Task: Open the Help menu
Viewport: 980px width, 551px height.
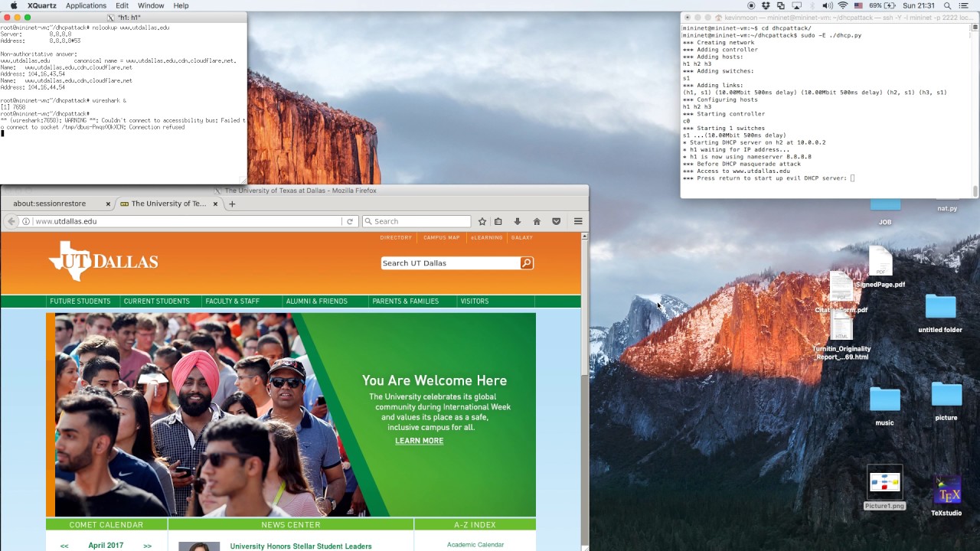Action: tap(181, 5)
